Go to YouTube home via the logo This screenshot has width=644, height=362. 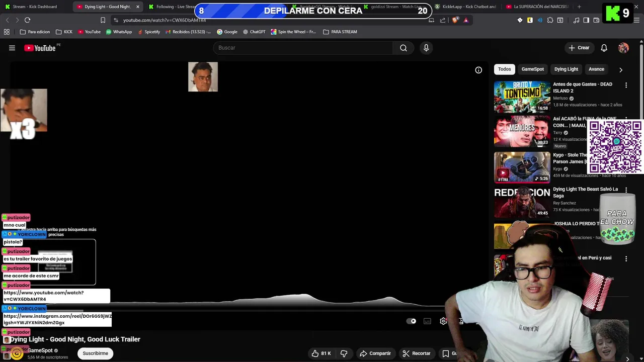(x=40, y=48)
